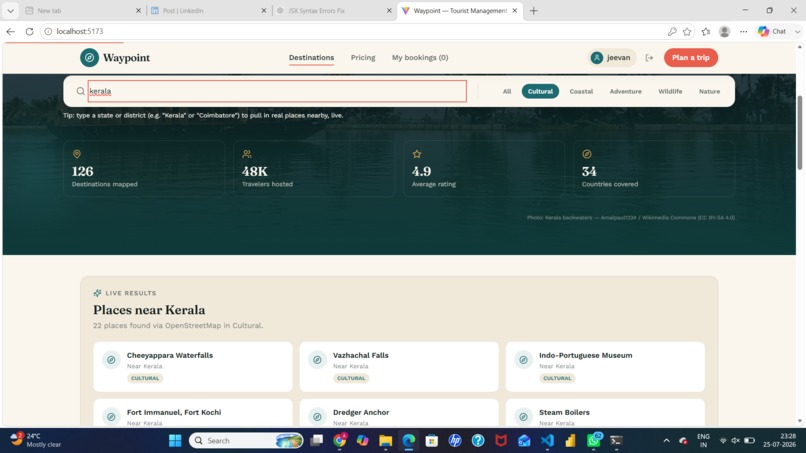This screenshot has width=806, height=453.
Task: Click compass icon on Vazhachal Falls card
Action: point(317,360)
